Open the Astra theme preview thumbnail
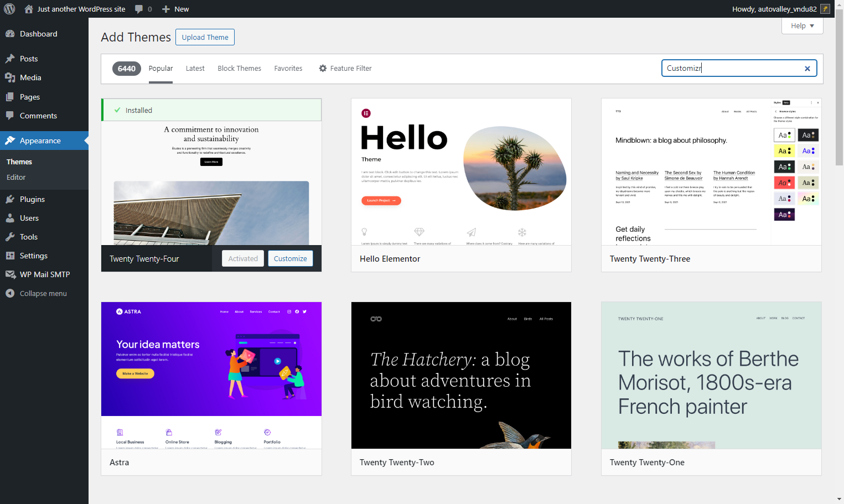 pyautogui.click(x=211, y=375)
